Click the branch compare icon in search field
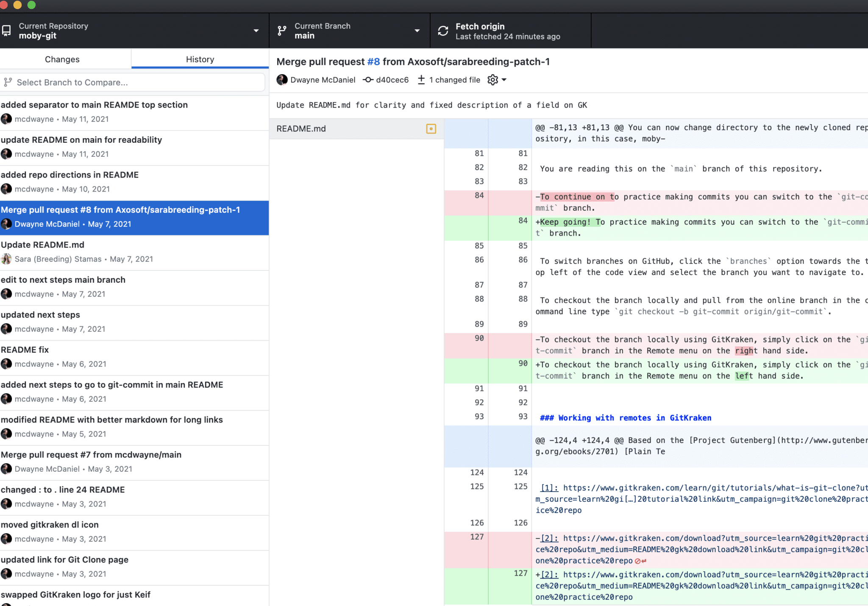This screenshot has height=606, width=868. pos(8,82)
